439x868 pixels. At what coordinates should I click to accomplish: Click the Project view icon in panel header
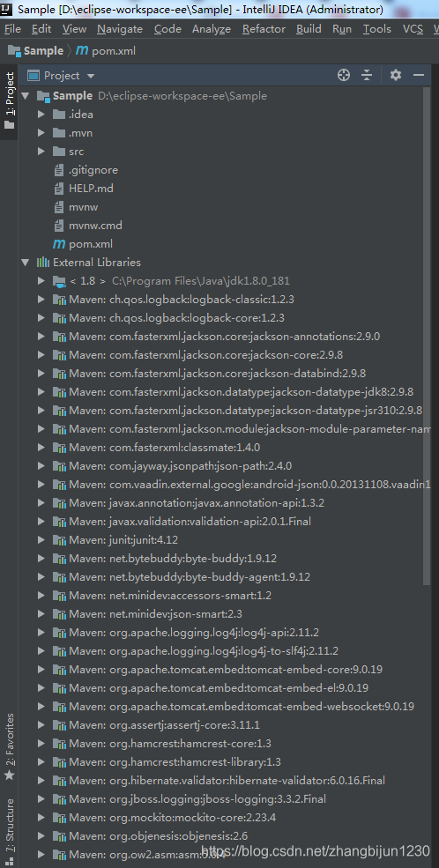click(34, 75)
